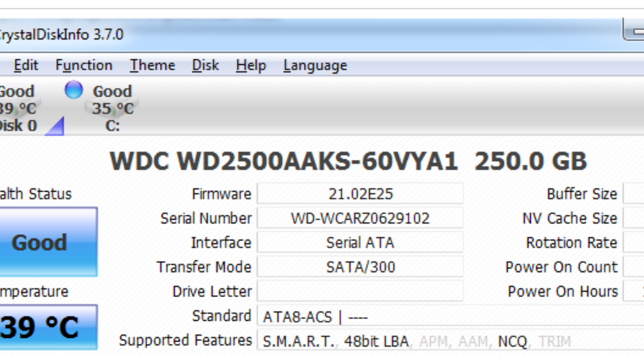Select the C: drive showing 35 °C

point(113,108)
